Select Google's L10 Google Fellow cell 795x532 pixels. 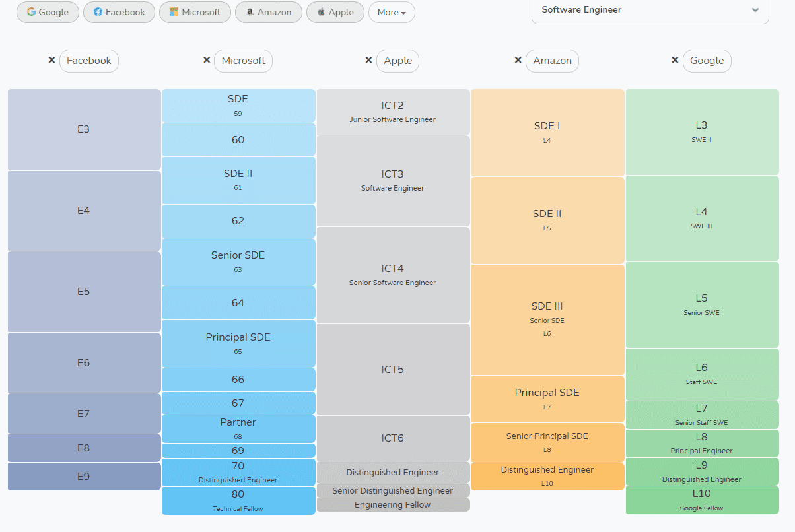tap(701, 500)
